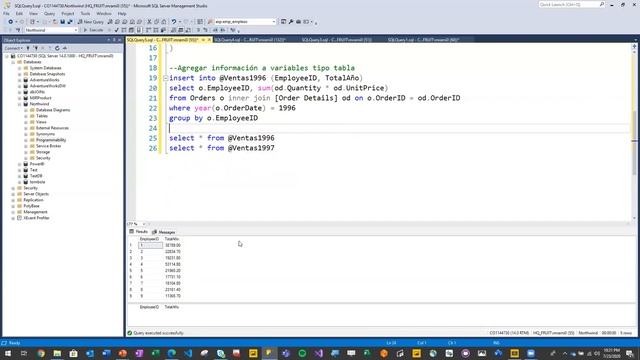Image resolution: width=640 pixels, height=360 pixels.
Task: Switch to the second SQLQuery tab
Action: [x=250, y=40]
